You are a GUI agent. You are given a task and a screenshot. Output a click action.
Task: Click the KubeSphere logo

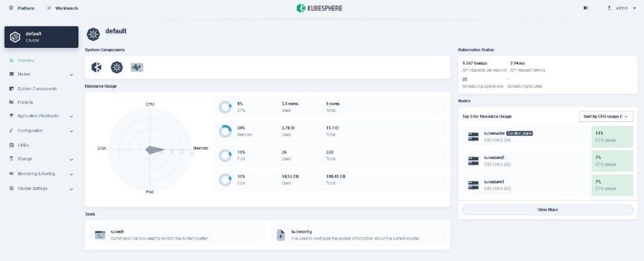coord(319,8)
